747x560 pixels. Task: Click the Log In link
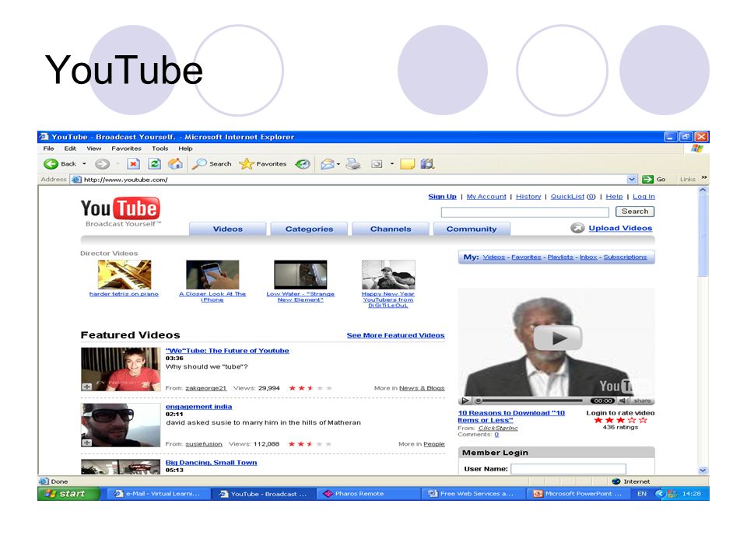pos(644,197)
